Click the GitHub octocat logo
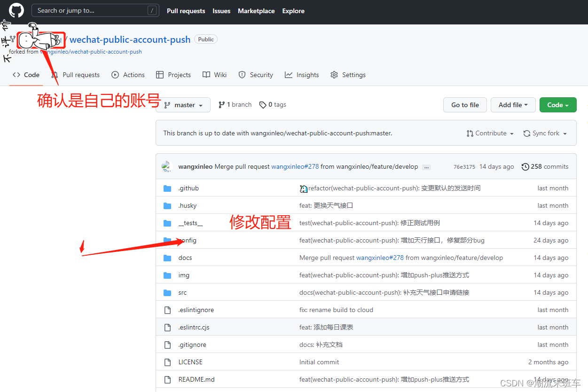Screen dimensions: 588x392 16,10
